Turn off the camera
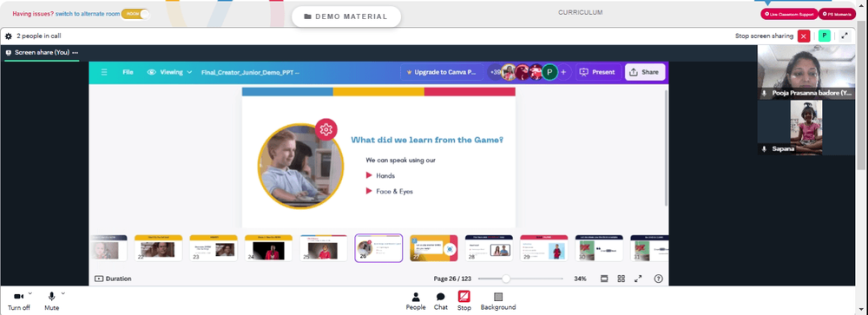 click(x=19, y=302)
